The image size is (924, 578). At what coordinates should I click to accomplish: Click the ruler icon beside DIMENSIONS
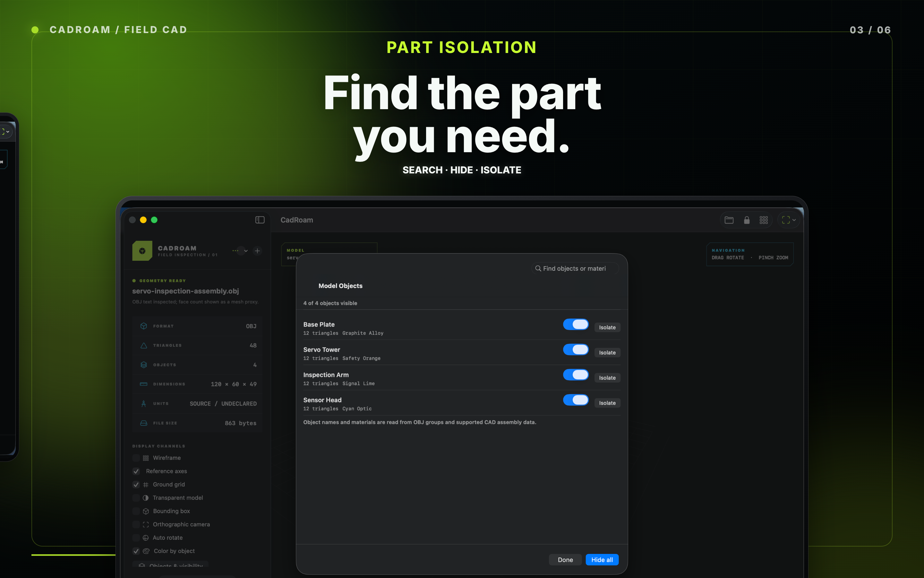tap(143, 384)
